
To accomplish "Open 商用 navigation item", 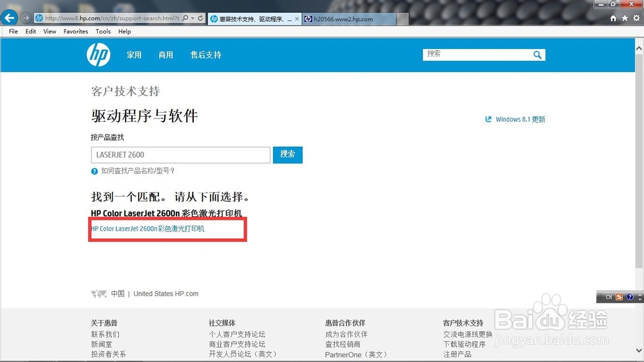I will (166, 55).
